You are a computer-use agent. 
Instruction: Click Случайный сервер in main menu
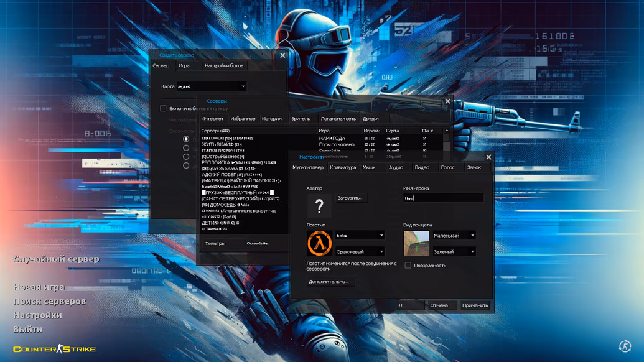click(x=56, y=259)
